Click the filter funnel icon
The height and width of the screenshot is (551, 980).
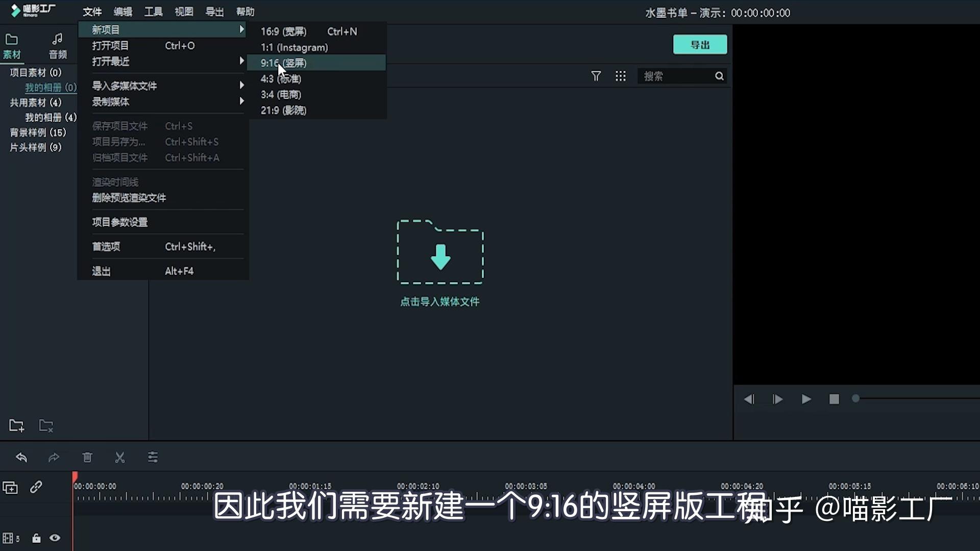[x=596, y=76]
